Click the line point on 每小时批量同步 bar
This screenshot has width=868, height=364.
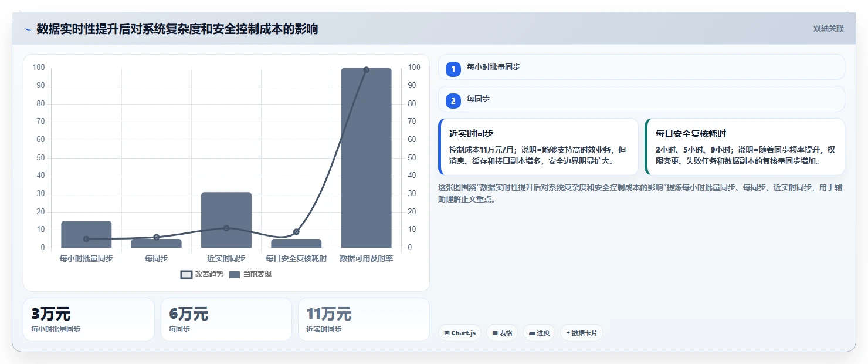[86, 239]
